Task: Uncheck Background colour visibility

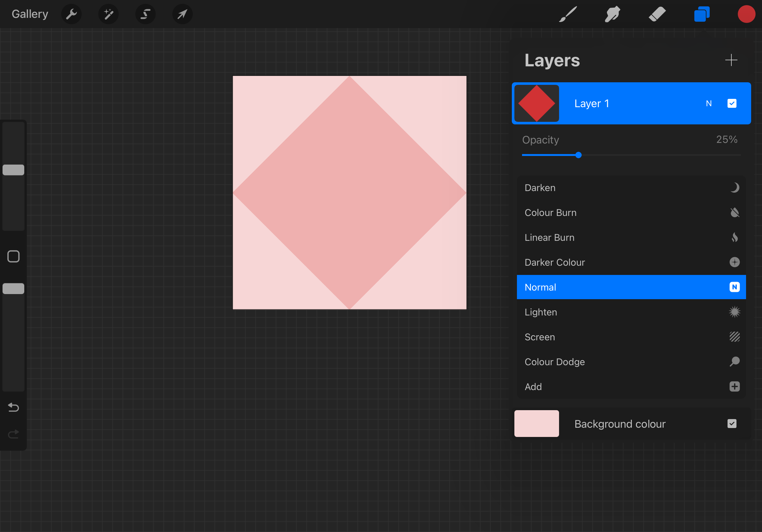Action: coord(732,424)
